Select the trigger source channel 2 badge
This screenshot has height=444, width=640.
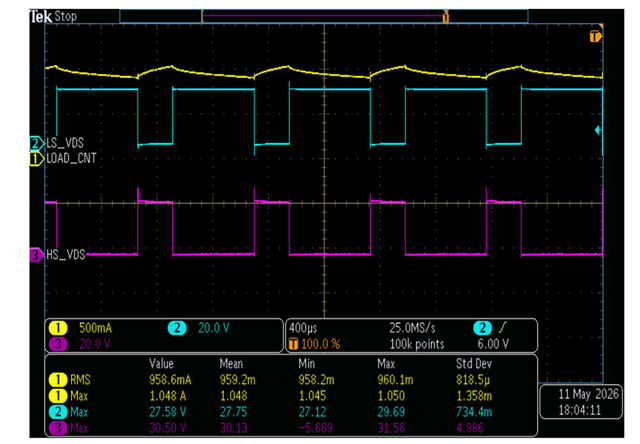point(482,328)
